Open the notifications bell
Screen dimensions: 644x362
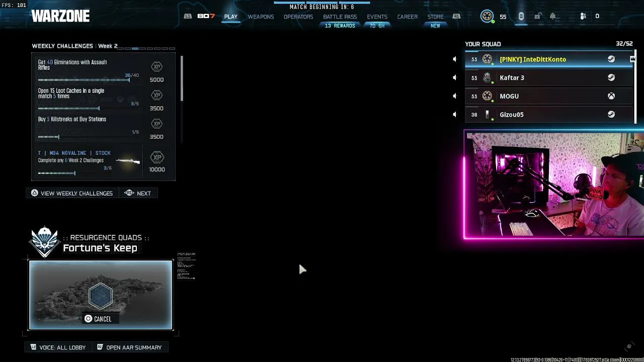(x=552, y=16)
